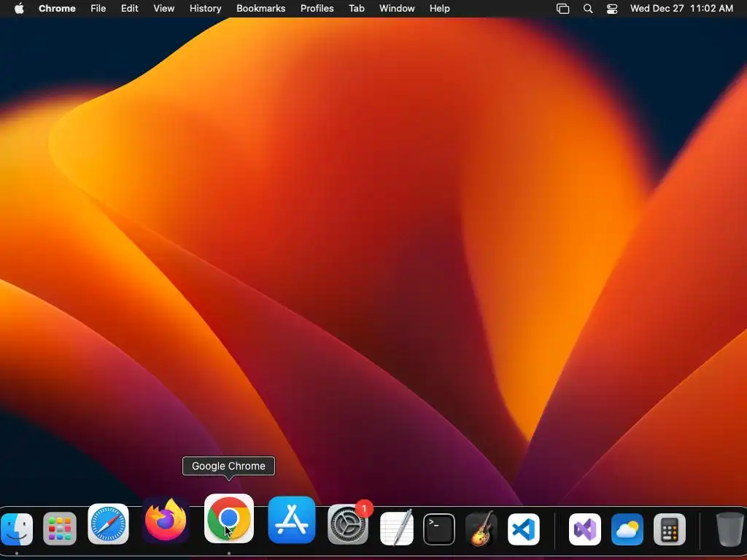The height and width of the screenshot is (560, 747).
Task: Open the Window menu
Action: tap(397, 9)
